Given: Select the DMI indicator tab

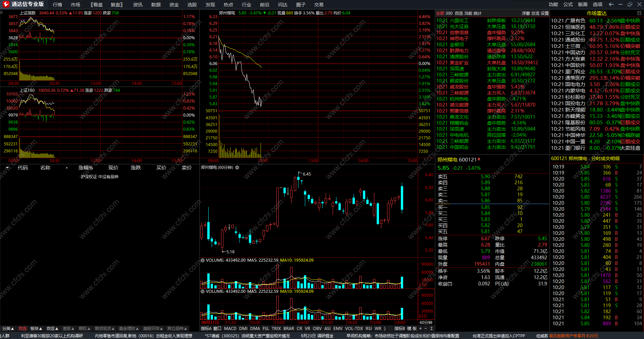Looking at the screenshot, I should (244, 329).
